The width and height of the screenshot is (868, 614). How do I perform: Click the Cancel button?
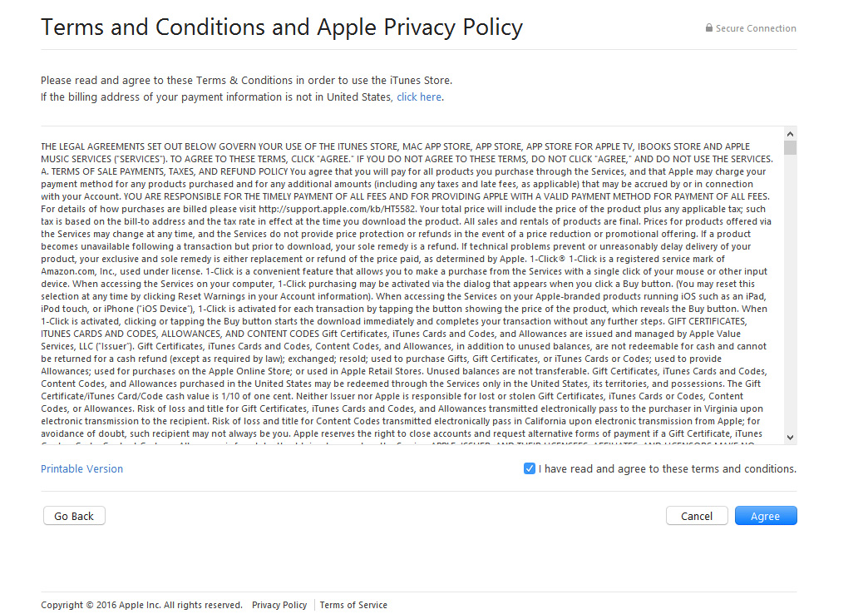pyautogui.click(x=697, y=516)
